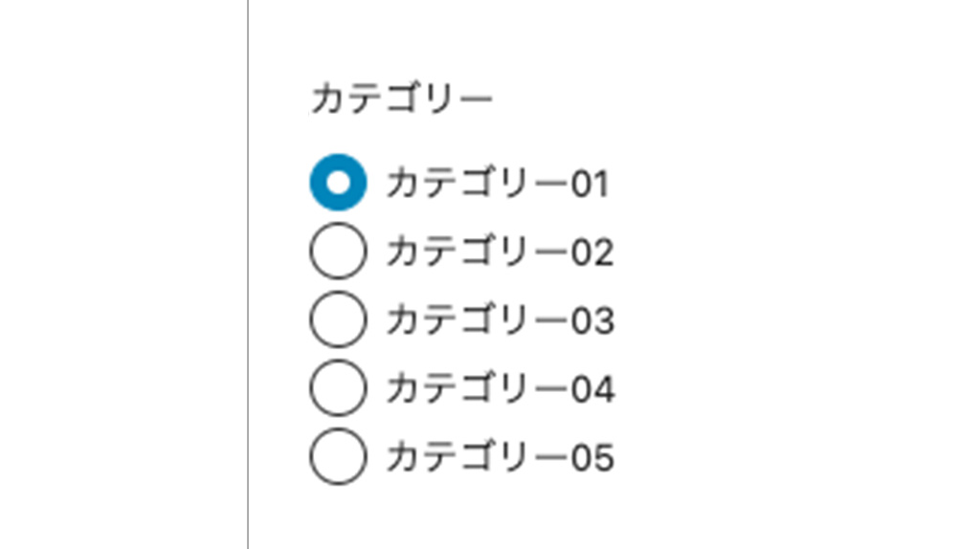Enable the カテゴリー05 radio option
Screen dimensions: 980x549
pyautogui.click(x=338, y=456)
